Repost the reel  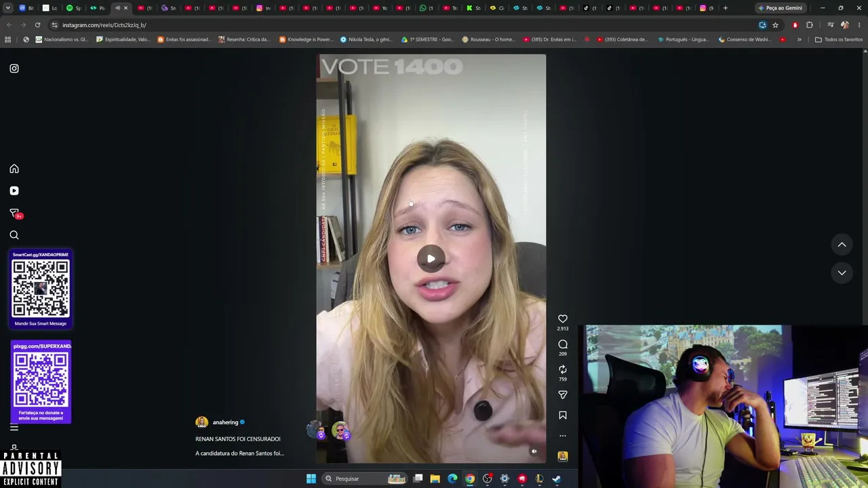click(563, 369)
